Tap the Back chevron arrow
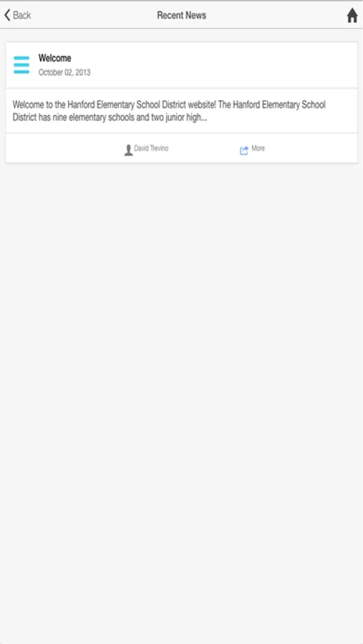 click(7, 15)
